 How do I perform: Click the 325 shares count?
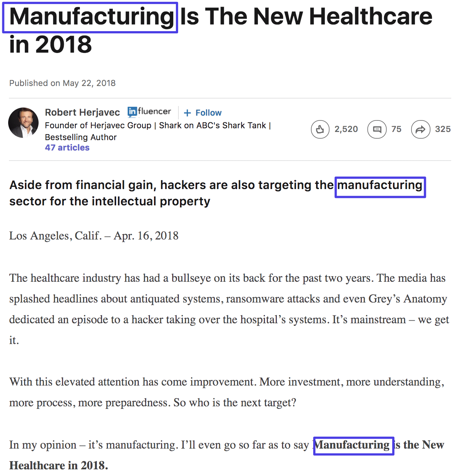pos(443,129)
